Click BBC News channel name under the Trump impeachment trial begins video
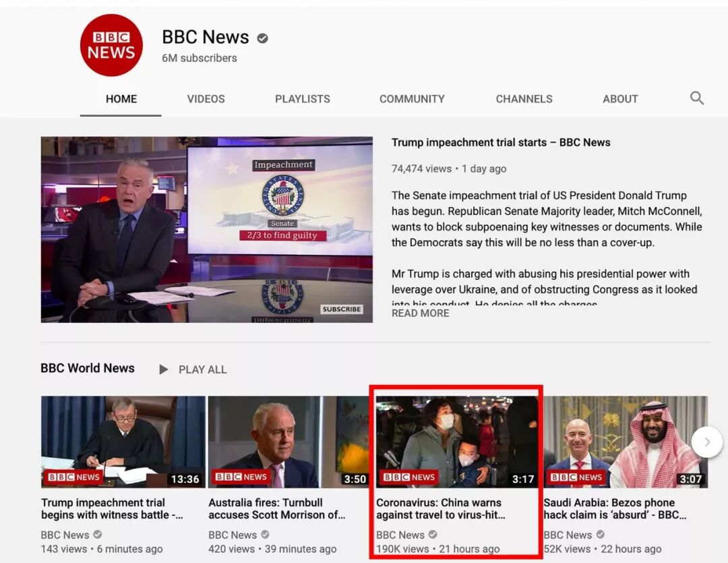 click(65, 535)
